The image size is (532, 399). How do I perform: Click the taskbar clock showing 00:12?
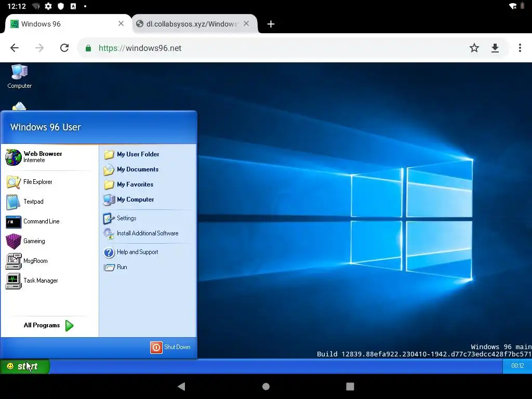click(x=517, y=366)
